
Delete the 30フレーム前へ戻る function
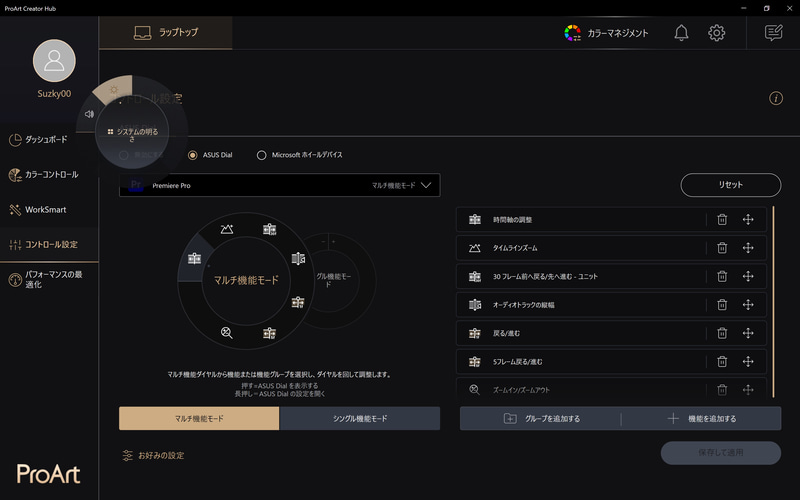(722, 276)
